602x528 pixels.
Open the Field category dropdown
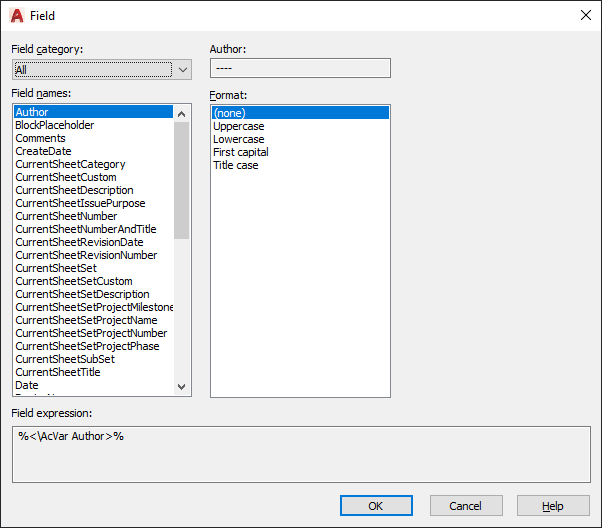pyautogui.click(x=102, y=70)
